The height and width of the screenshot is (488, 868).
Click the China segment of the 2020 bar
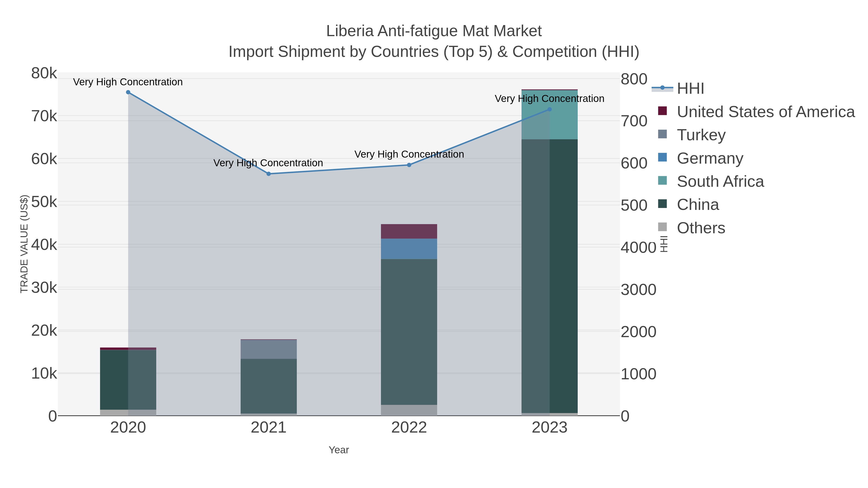[128, 380]
